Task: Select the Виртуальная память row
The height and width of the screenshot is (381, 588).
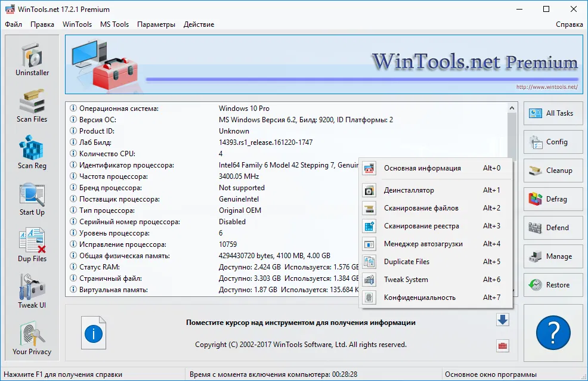Action: pyautogui.click(x=213, y=290)
